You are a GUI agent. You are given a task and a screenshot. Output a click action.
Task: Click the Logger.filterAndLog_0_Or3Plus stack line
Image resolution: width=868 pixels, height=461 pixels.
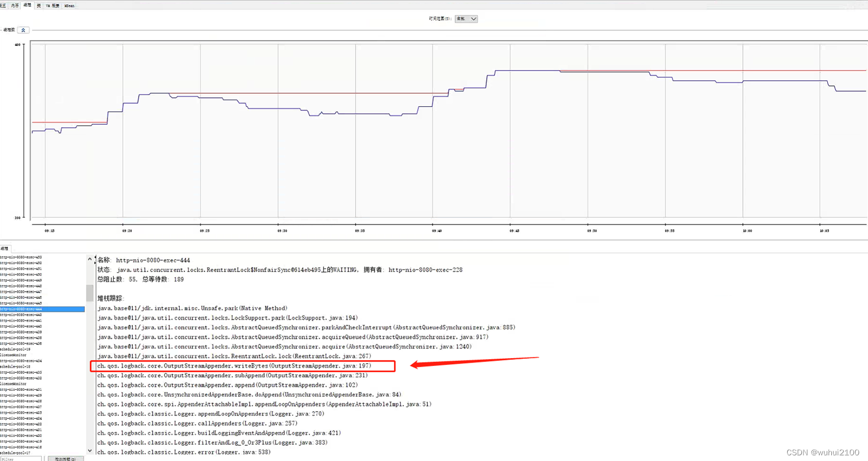pos(212,443)
